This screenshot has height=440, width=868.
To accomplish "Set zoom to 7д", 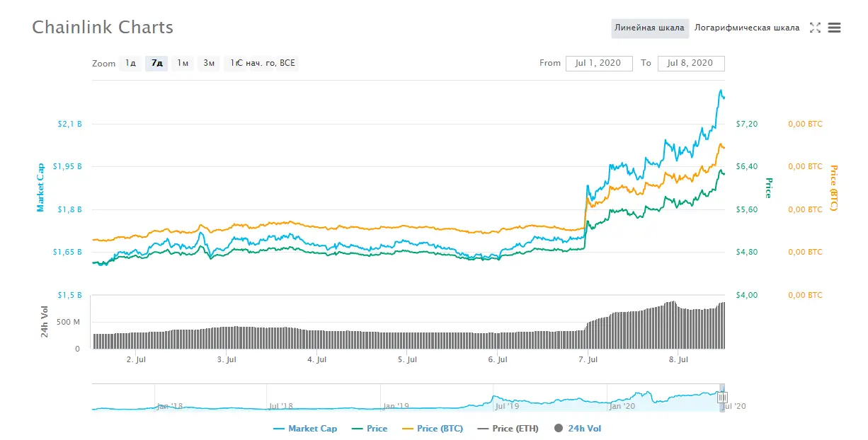I will tap(156, 63).
